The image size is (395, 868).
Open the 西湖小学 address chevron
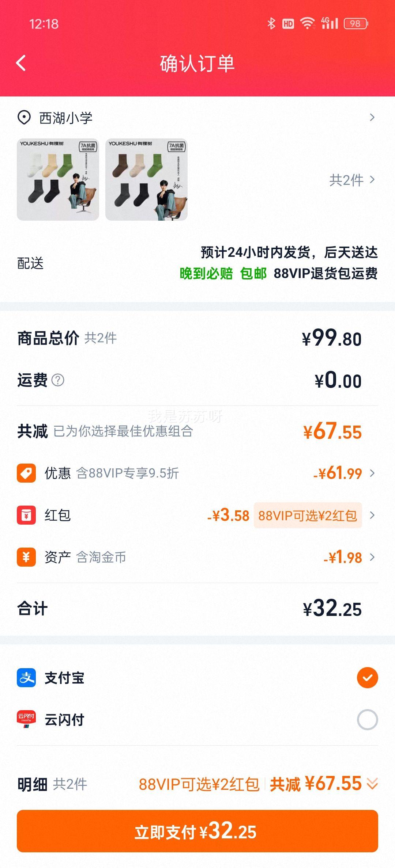(372, 117)
